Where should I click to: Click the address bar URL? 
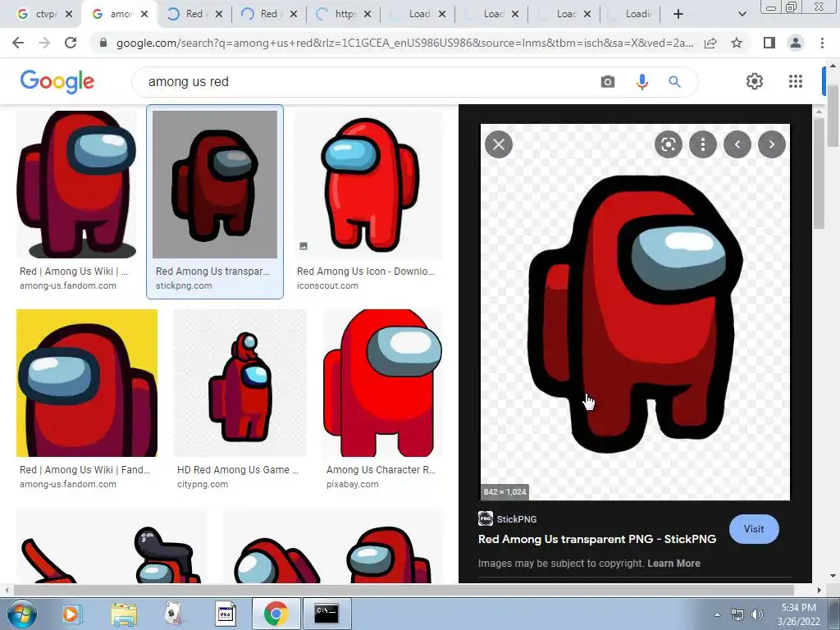(404, 43)
